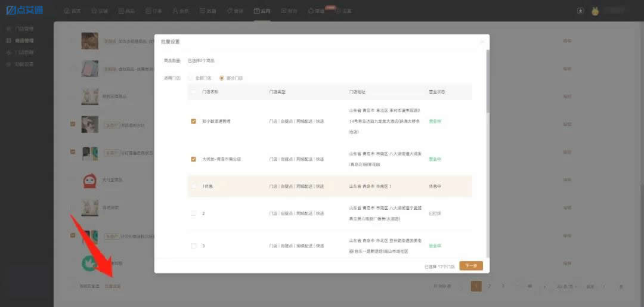Click the 点艾通 logo
Image resolution: width=644 pixels, height=307 pixels.
point(24,10)
